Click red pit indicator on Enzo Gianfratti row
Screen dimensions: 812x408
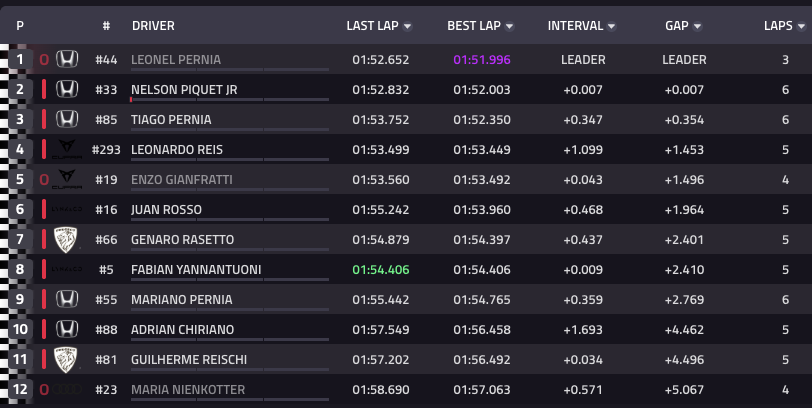point(44,180)
